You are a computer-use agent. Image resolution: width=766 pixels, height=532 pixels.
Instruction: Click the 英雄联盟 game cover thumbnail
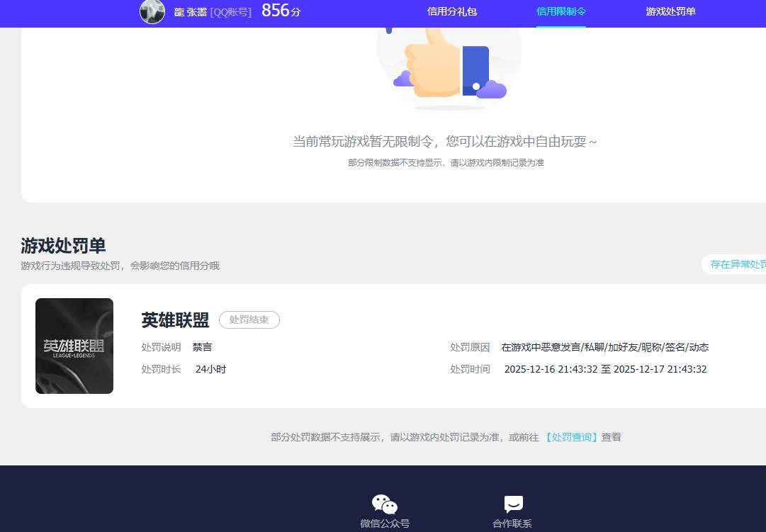coord(74,346)
